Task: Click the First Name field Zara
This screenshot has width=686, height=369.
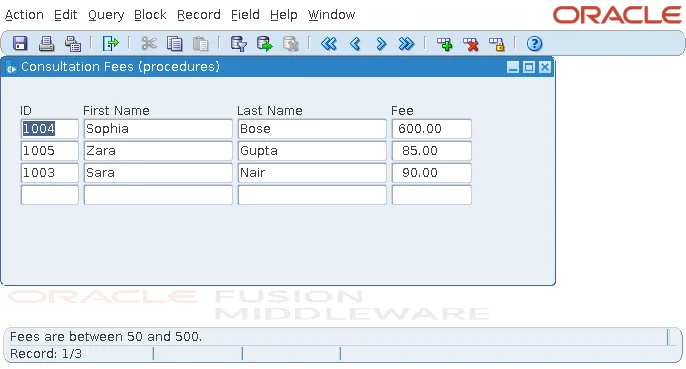Action: pyautogui.click(x=158, y=151)
